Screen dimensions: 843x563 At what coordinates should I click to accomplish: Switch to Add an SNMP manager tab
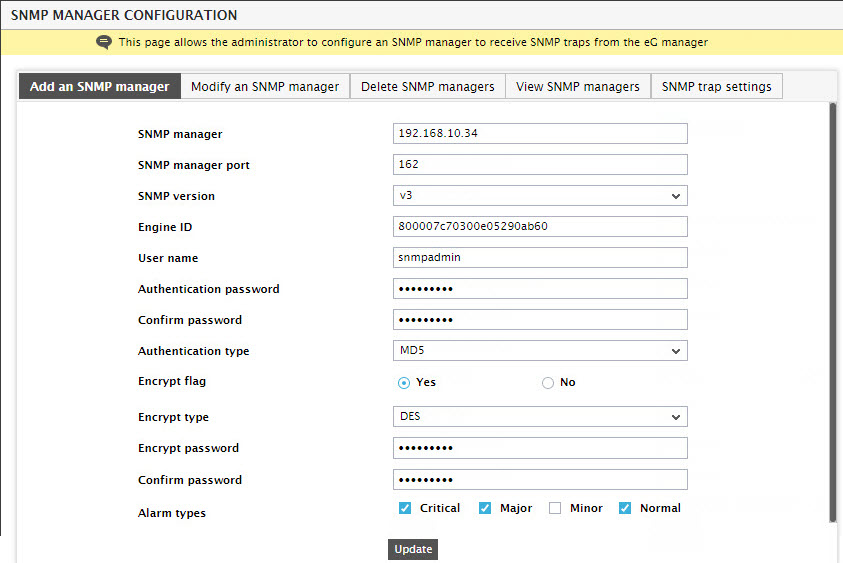click(x=99, y=87)
